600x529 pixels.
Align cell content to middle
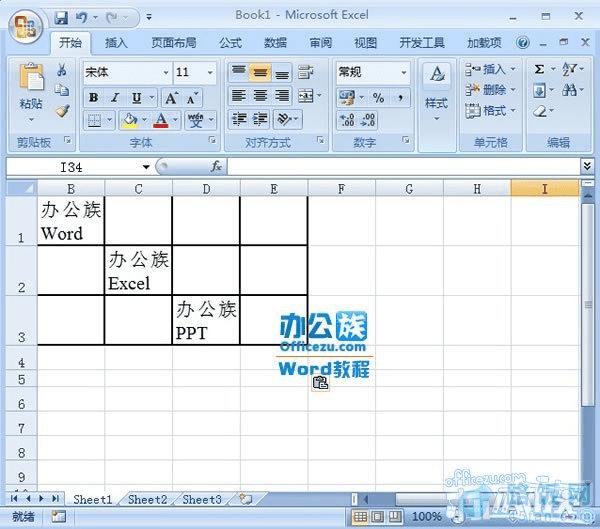click(x=260, y=72)
